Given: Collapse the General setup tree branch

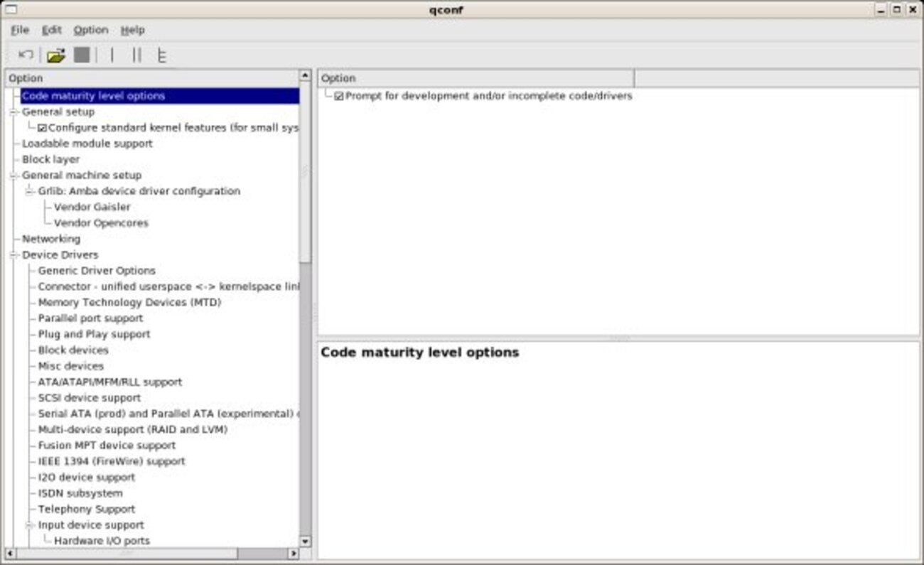Looking at the screenshot, I should [x=14, y=112].
